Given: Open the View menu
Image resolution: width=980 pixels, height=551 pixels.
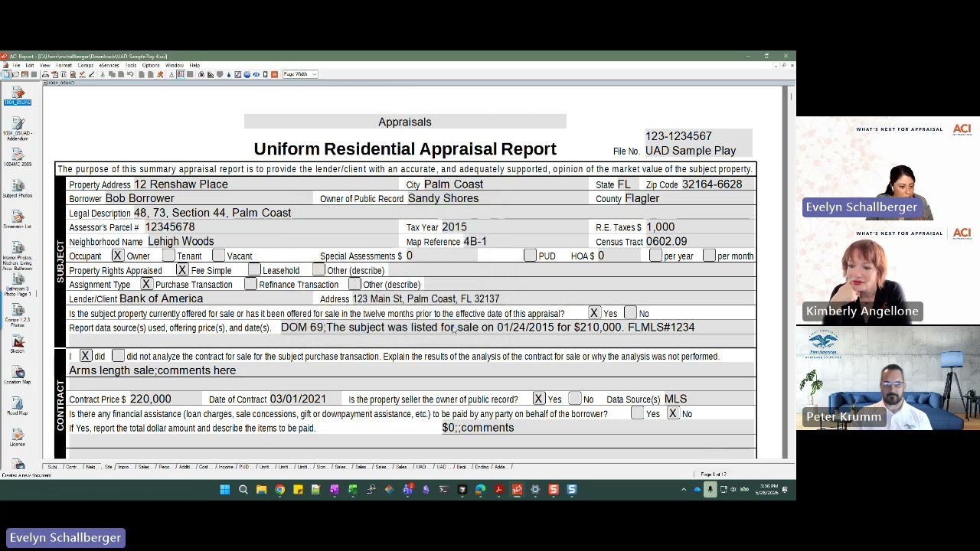Looking at the screenshot, I should coord(45,65).
